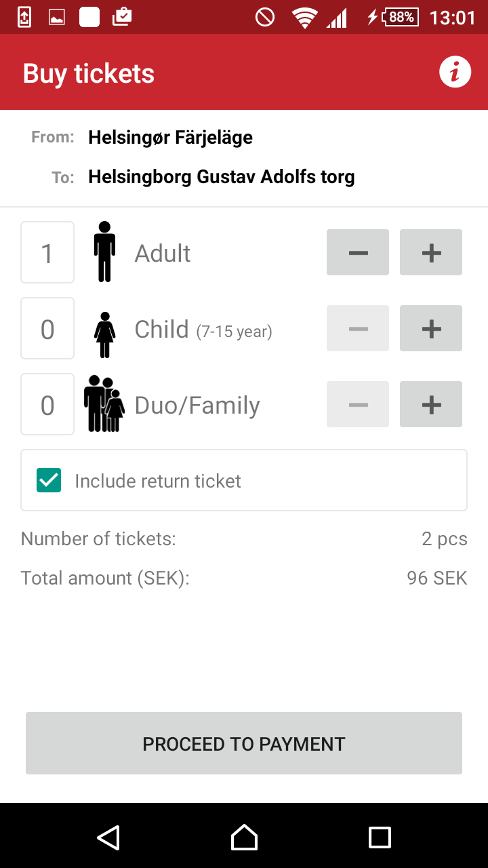The width and height of the screenshot is (488, 868).
Task: Uncheck Include return ticket checkbox
Action: (x=49, y=480)
